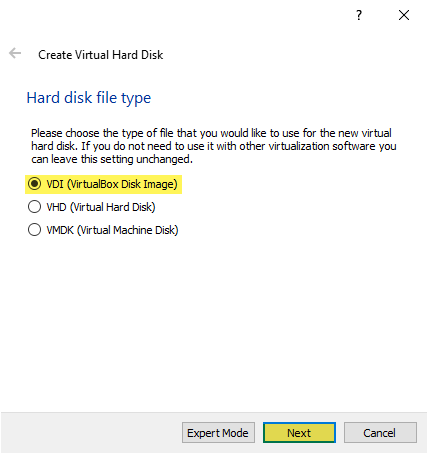Pick the VMDK radio button circle
This screenshot has width=428, height=454.
click(34, 230)
